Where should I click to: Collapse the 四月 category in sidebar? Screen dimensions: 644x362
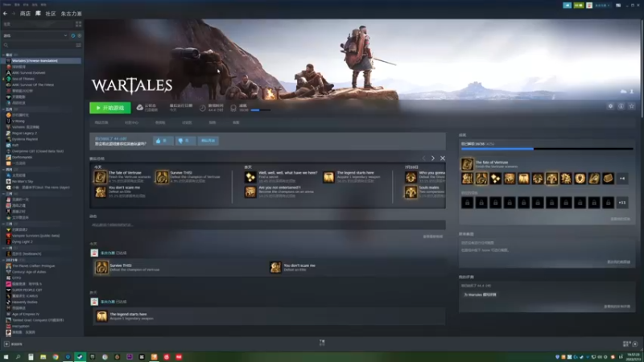pos(4,169)
